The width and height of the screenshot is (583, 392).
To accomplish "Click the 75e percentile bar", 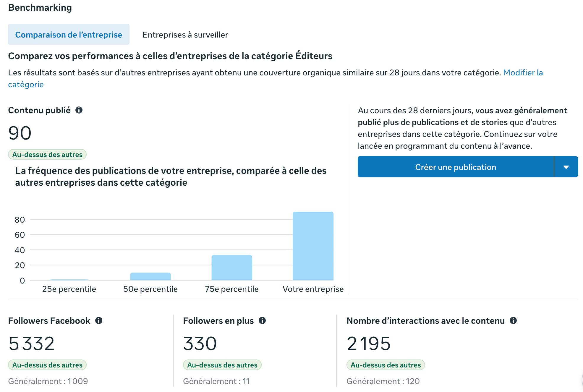I will point(232,268).
